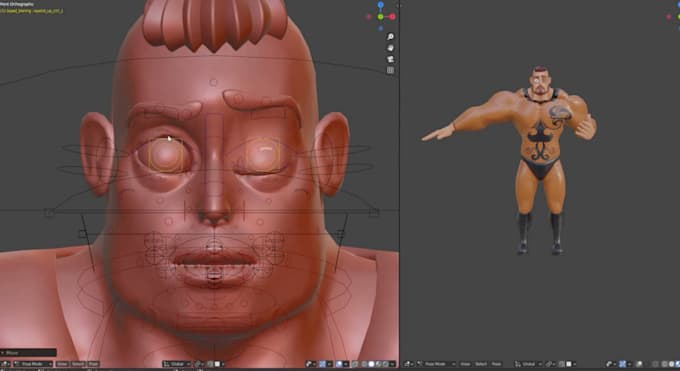Select solid shading in right viewport
Image resolution: width=680 pixels, height=371 pixels.
click(x=671, y=364)
